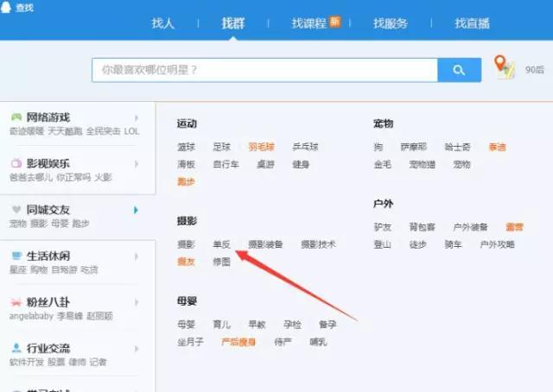Open the 影视娱乐 category title

point(48,163)
